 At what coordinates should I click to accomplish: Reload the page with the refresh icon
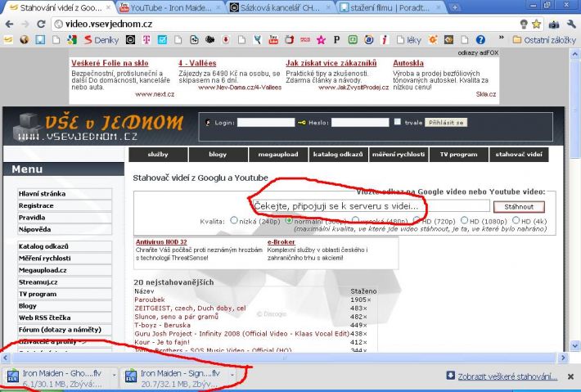coord(41,24)
